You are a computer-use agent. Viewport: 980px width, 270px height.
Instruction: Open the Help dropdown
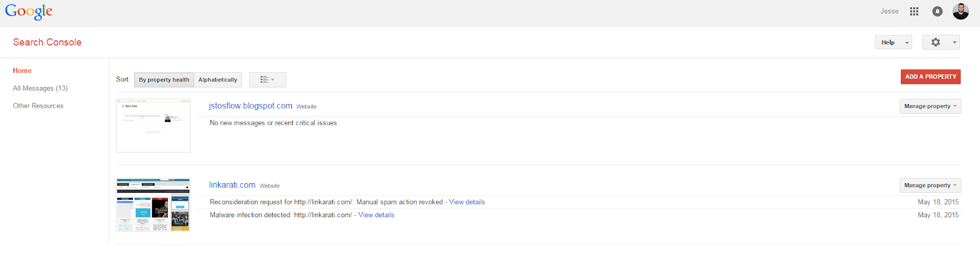pos(893,42)
